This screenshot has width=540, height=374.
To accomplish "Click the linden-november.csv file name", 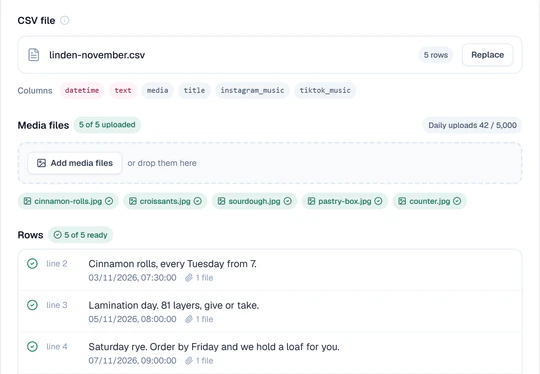I will (97, 55).
